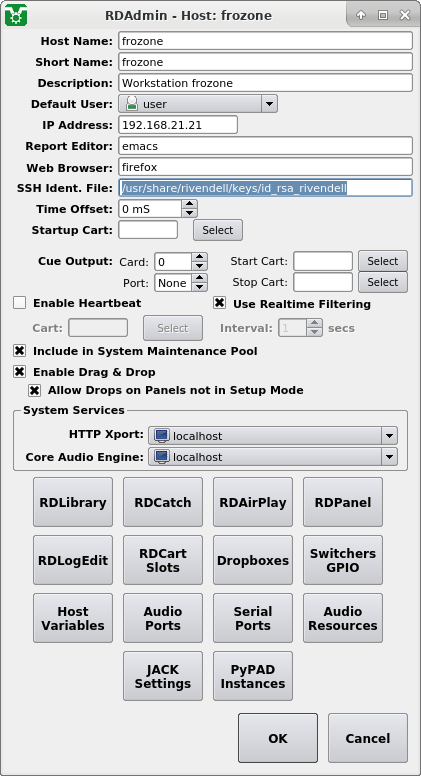The width and height of the screenshot is (421, 776).
Task: Increase the Time Offset value
Action: 189,204
